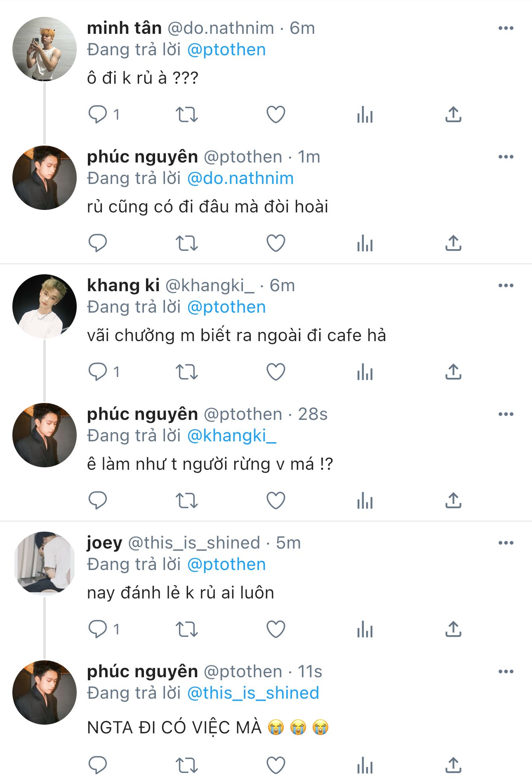
Task: Open @do.nathnim mention link in phúc nguyên's reply
Action: click(x=240, y=178)
